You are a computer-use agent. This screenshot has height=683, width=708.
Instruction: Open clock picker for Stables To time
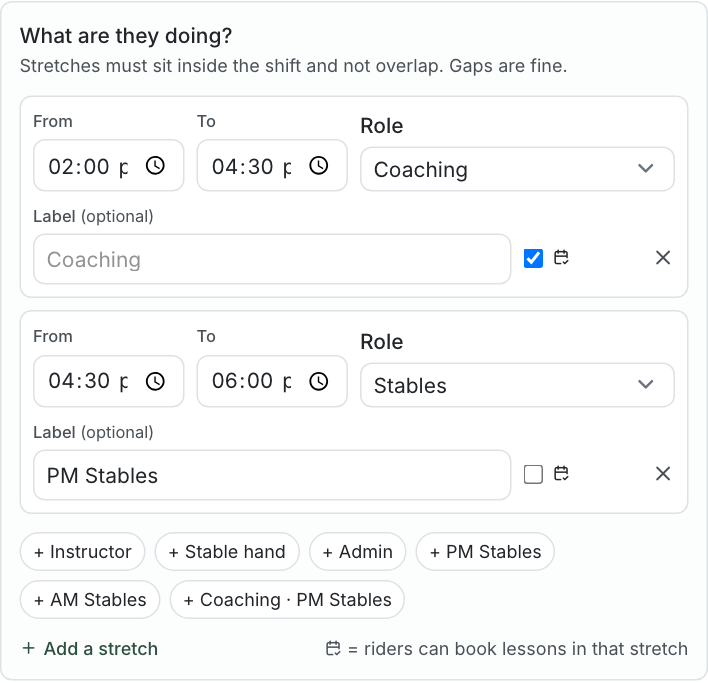[319, 381]
